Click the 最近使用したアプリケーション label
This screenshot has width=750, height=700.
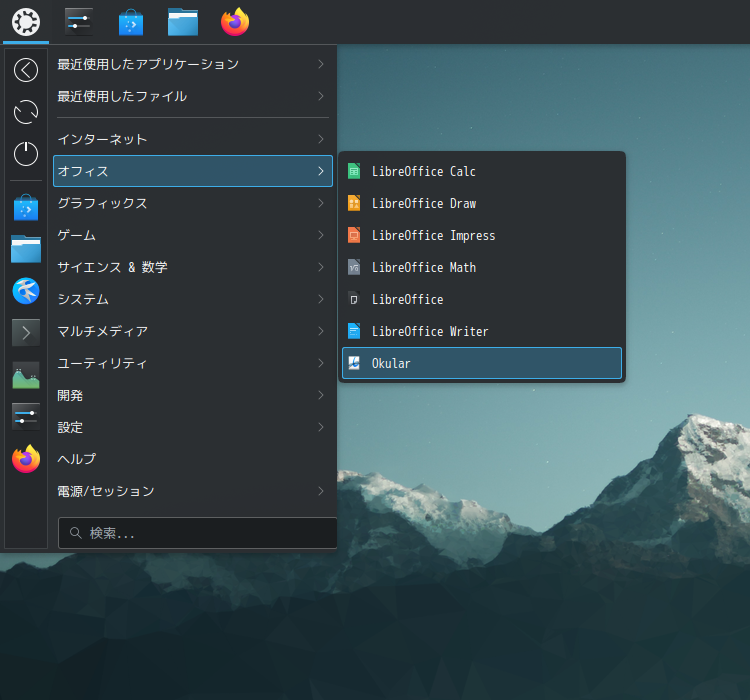click(x=148, y=64)
